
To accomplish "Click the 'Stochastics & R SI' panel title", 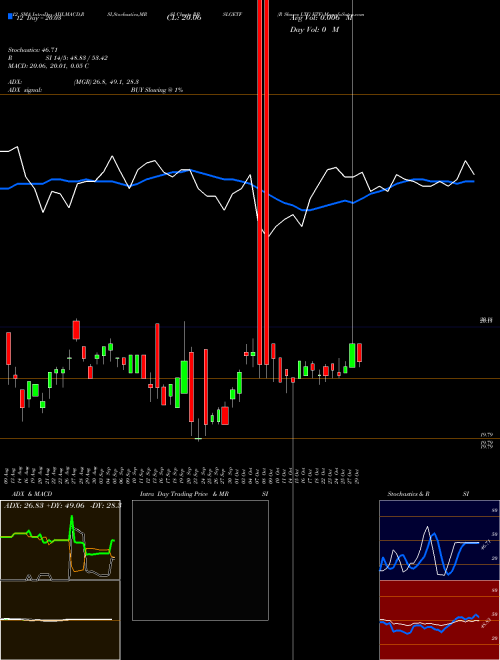I will [428, 494].
